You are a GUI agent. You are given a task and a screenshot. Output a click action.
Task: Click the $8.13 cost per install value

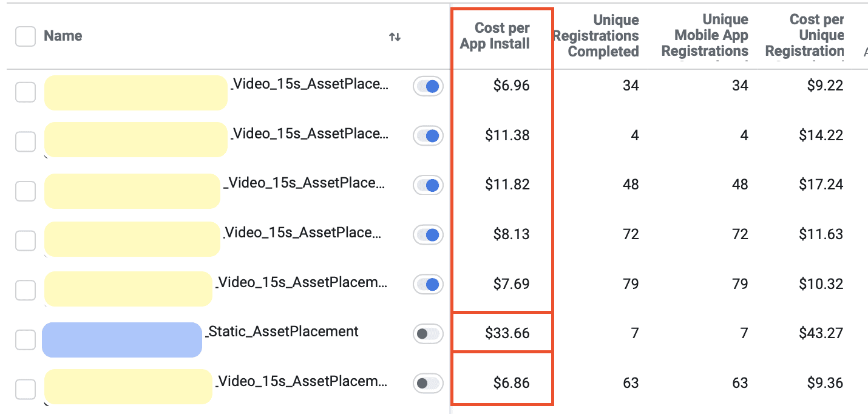click(511, 234)
